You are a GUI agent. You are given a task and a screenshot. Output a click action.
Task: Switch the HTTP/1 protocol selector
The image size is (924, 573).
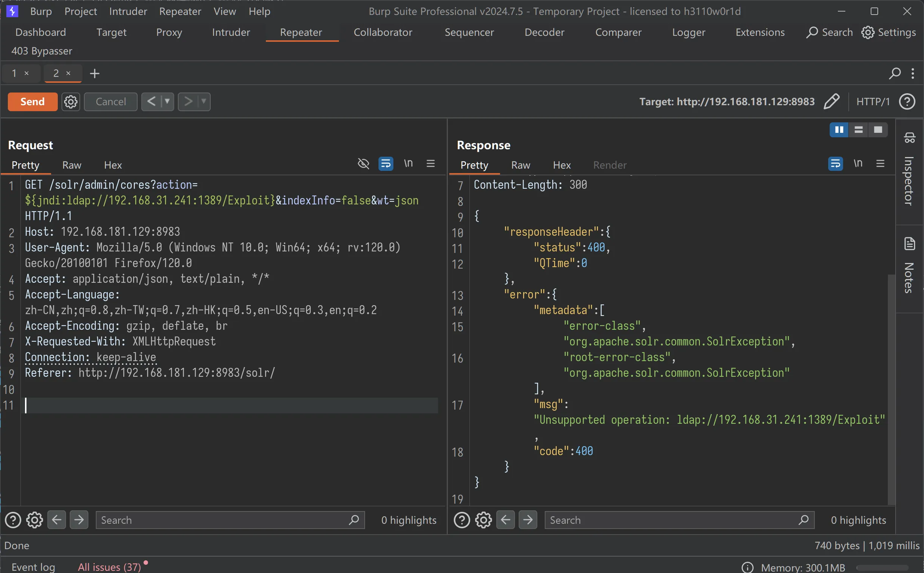[x=873, y=101]
